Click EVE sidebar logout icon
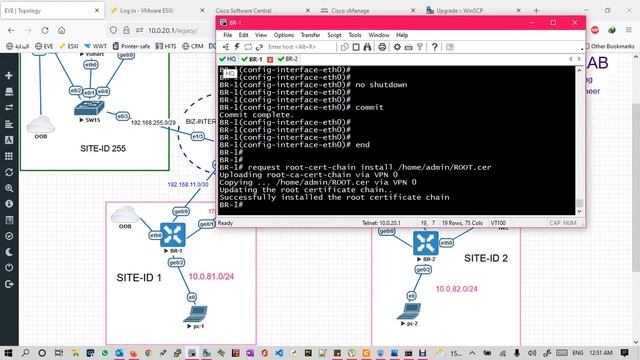Viewport: 640px width, 360px height. 9,284
